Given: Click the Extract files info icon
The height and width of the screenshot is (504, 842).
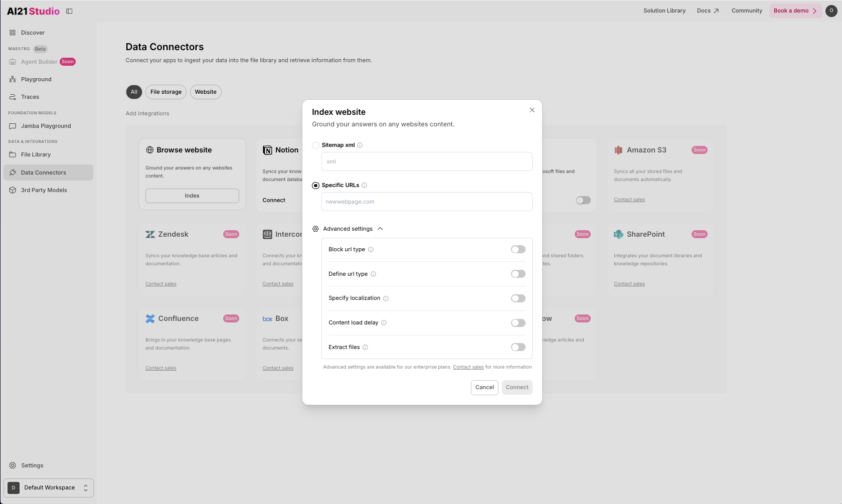Looking at the screenshot, I should tap(365, 348).
